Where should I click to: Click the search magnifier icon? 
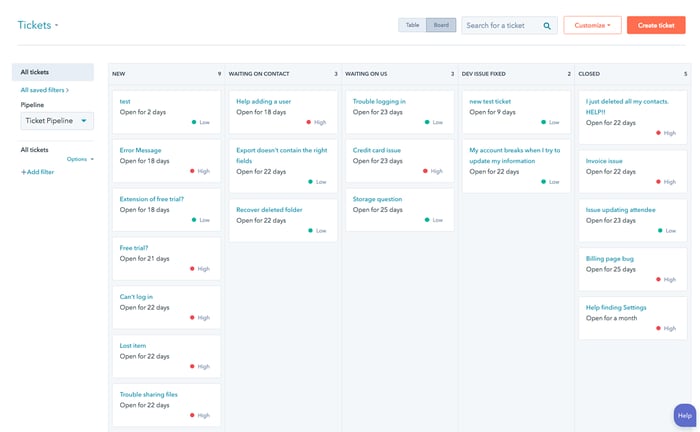[x=547, y=26]
